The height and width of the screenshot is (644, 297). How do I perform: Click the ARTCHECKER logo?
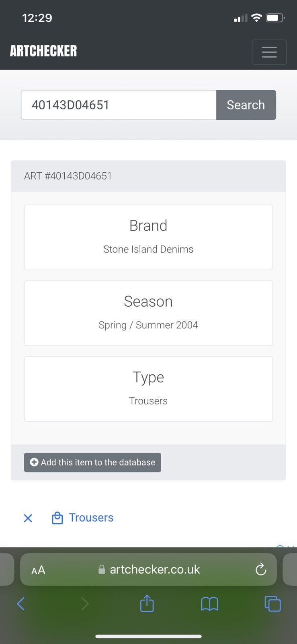pyautogui.click(x=43, y=51)
